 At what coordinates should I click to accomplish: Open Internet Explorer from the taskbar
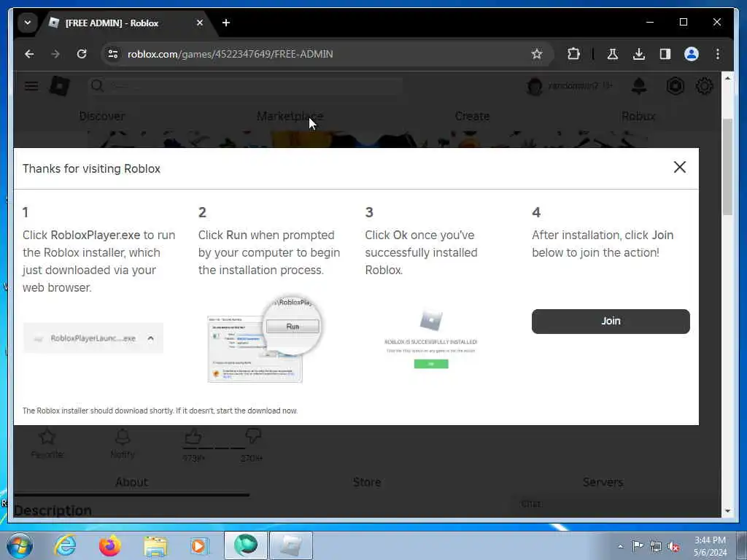[65, 545]
